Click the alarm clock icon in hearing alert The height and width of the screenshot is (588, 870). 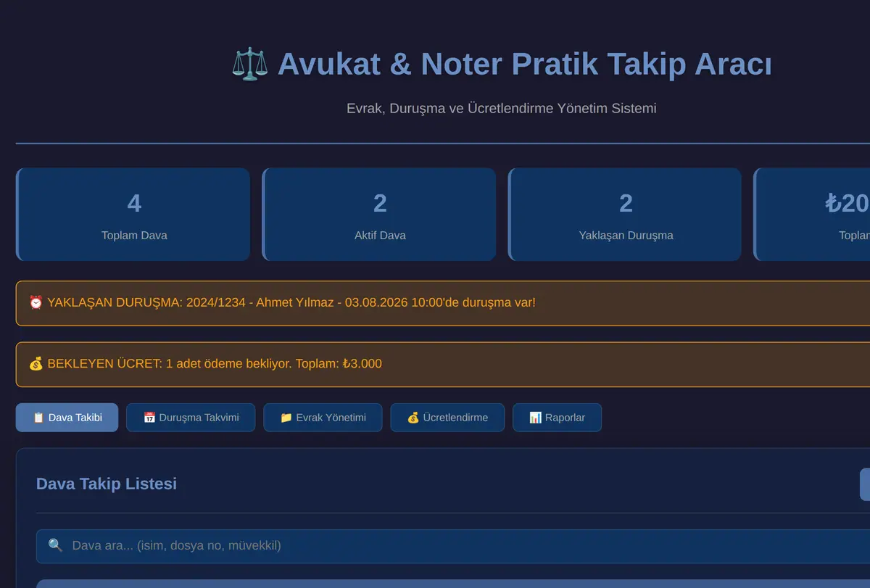(x=36, y=302)
